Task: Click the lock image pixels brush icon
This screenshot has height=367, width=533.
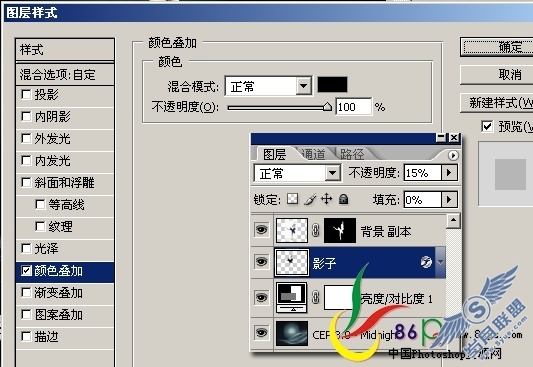Action: click(310, 199)
